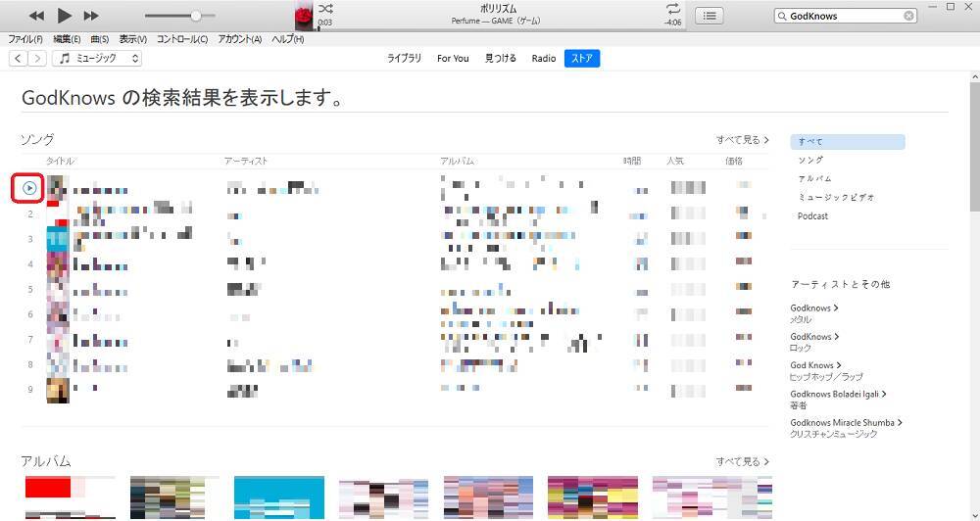The image size is (980, 521).
Task: Filter results by アルバム in sidebar
Action: click(814, 178)
